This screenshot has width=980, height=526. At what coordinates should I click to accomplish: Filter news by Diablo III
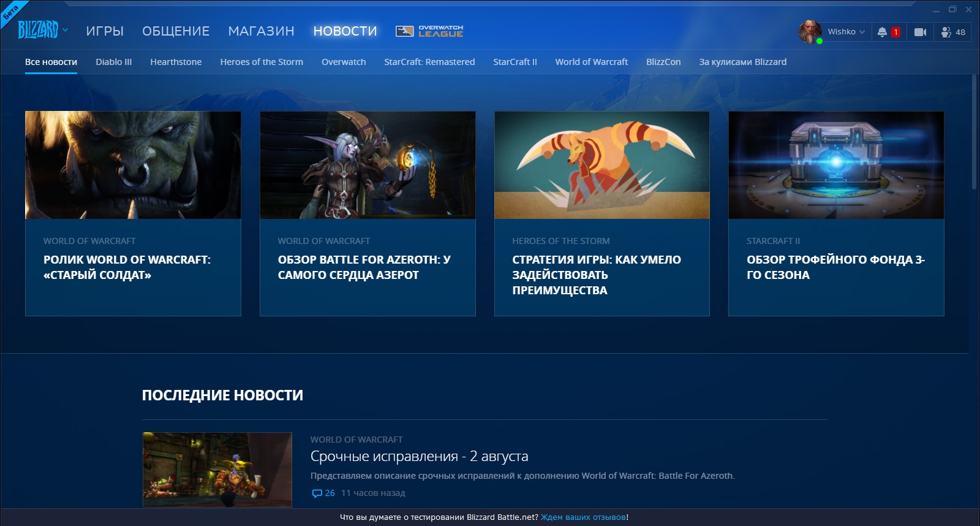113,62
